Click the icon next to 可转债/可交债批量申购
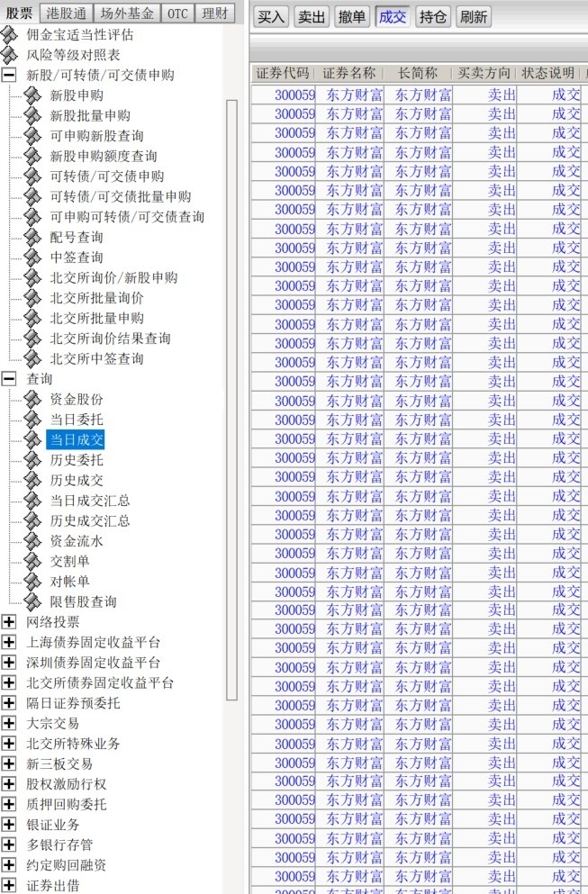Viewport: 588px width, 894px height. pos(32,196)
